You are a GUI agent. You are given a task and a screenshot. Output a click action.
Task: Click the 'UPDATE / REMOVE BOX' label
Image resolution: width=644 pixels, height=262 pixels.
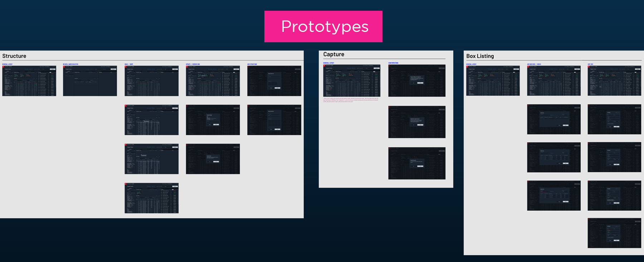(193, 64)
